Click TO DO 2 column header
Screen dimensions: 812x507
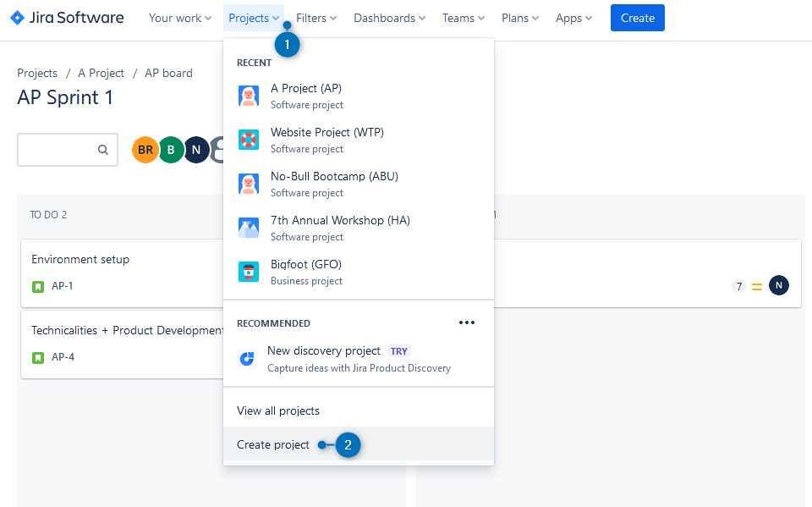coord(48,215)
